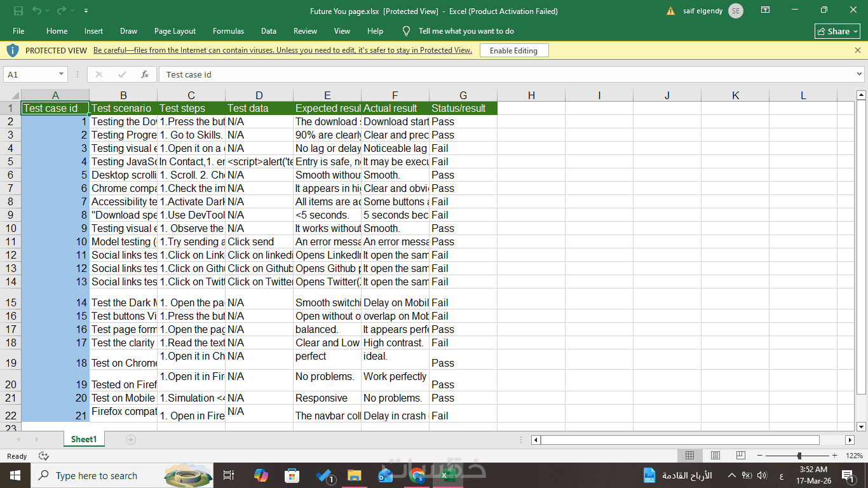The image size is (868, 488).
Task: Open the Home ribbon tab
Action: pos(57,31)
